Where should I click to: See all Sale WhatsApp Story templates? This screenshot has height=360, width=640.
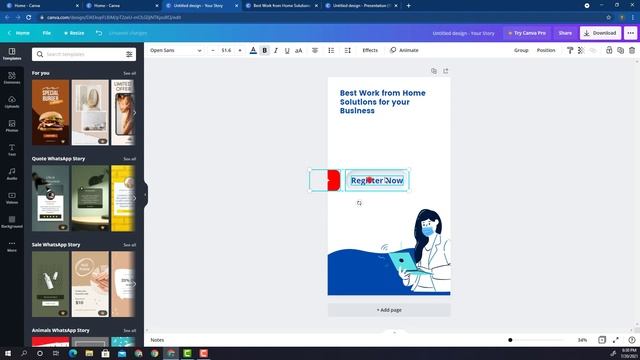[x=129, y=245]
